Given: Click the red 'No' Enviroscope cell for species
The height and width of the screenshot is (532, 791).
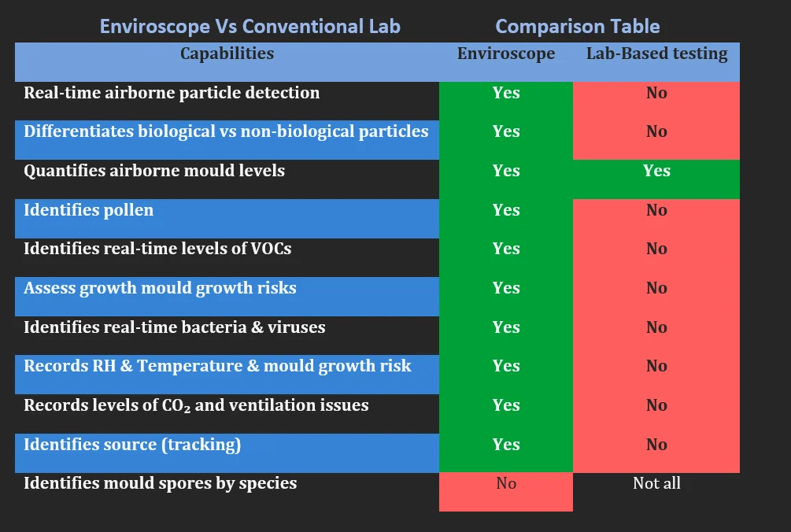Looking at the screenshot, I should coord(506,492).
